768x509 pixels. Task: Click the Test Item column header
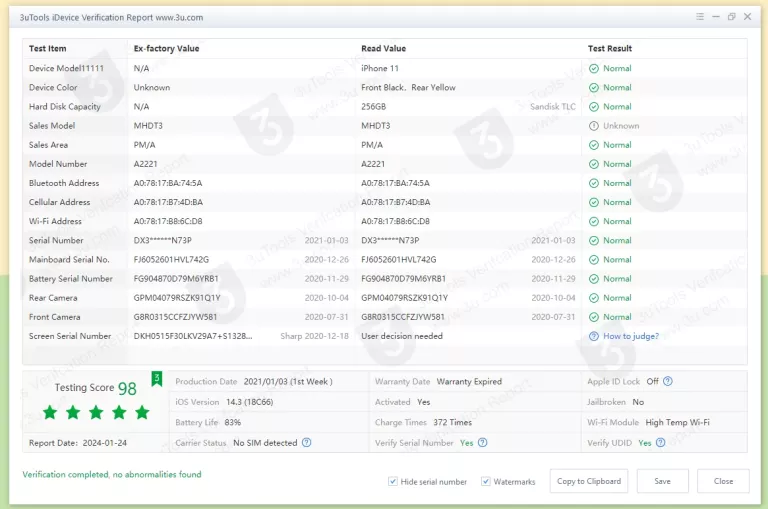[x=48, y=48]
